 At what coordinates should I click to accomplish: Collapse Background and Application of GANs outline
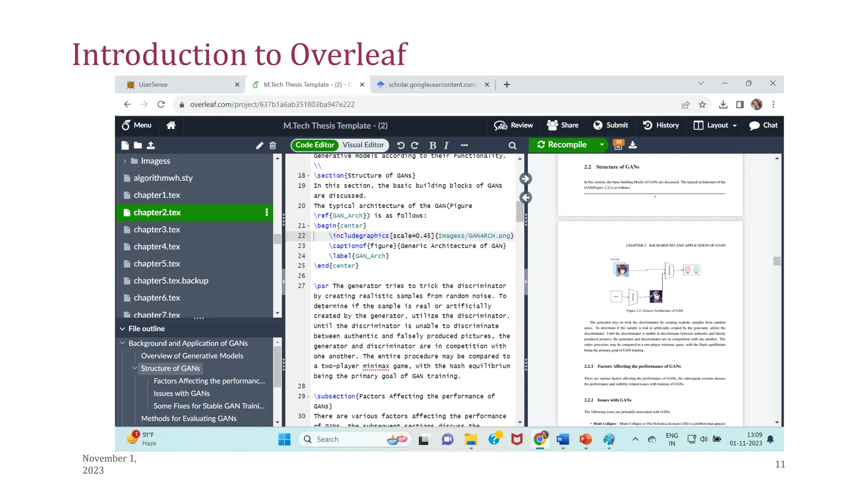tap(122, 343)
